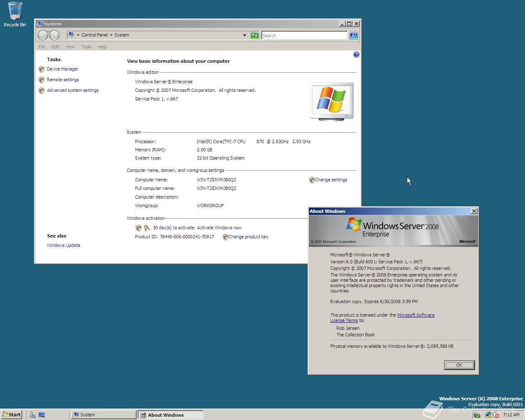The image size is (525, 420).
Task: Click the 'Service Pack 1, v.667' text
Action: (156, 99)
